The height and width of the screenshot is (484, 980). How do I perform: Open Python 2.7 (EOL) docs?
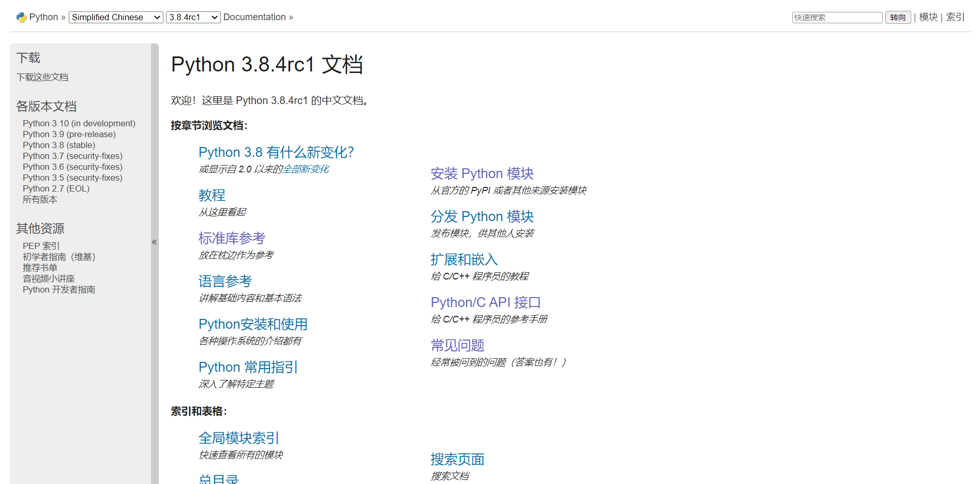(56, 188)
